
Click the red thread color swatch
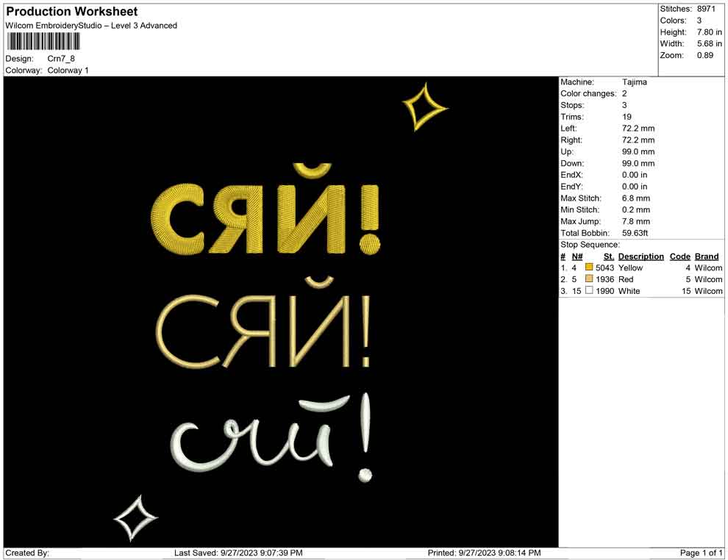pyautogui.click(x=589, y=279)
